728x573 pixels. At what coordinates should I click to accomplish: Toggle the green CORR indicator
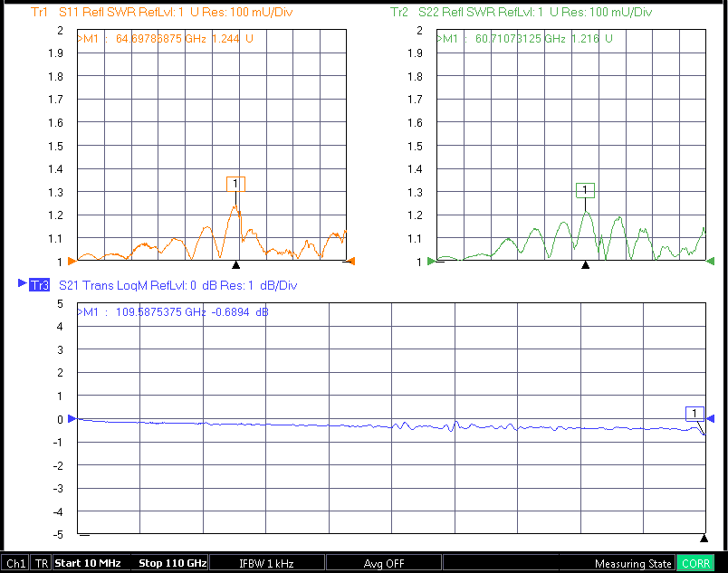(695, 563)
